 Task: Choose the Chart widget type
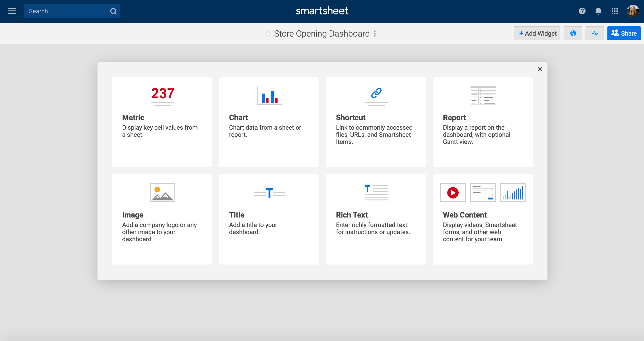pyautogui.click(x=269, y=122)
